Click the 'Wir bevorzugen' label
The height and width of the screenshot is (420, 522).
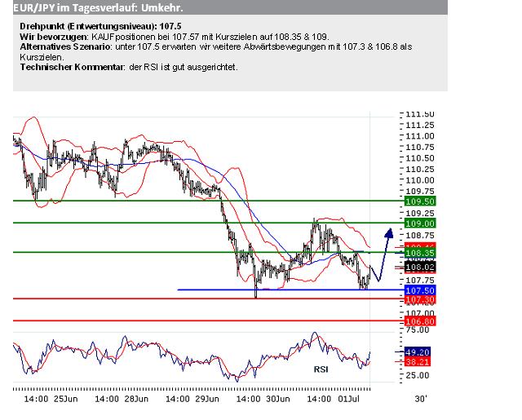pos(54,37)
